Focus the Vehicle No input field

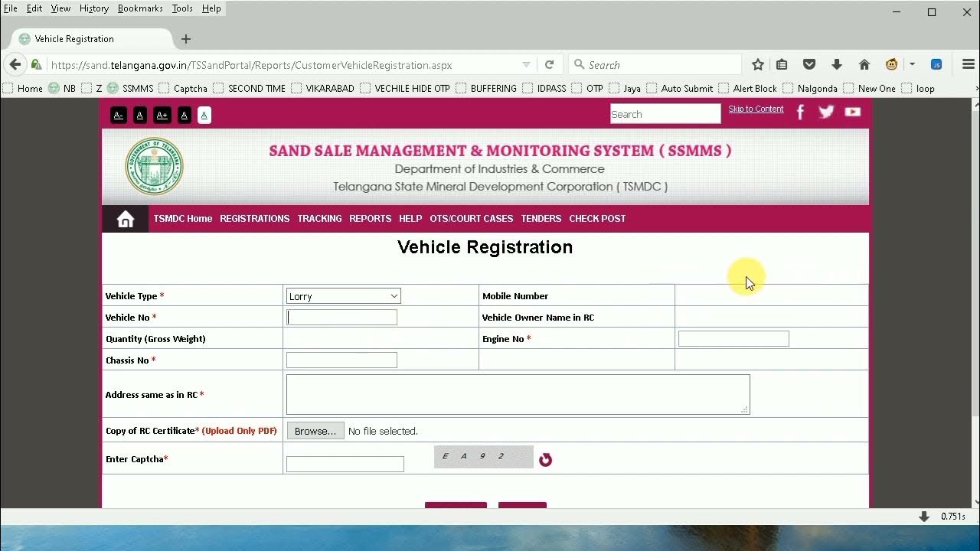341,317
